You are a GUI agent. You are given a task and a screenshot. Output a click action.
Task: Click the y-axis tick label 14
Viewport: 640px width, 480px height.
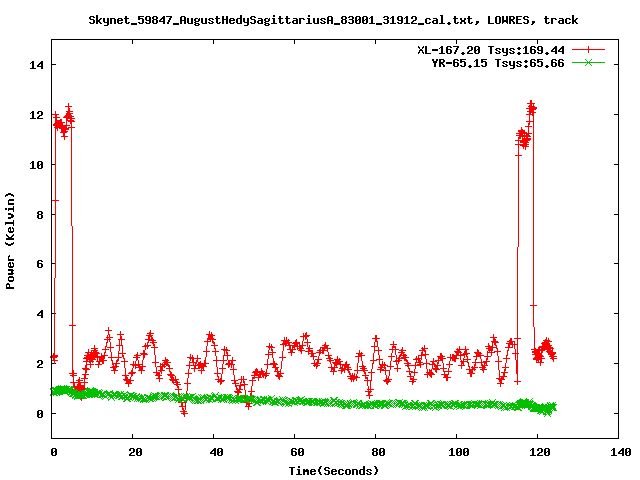[x=36, y=65]
